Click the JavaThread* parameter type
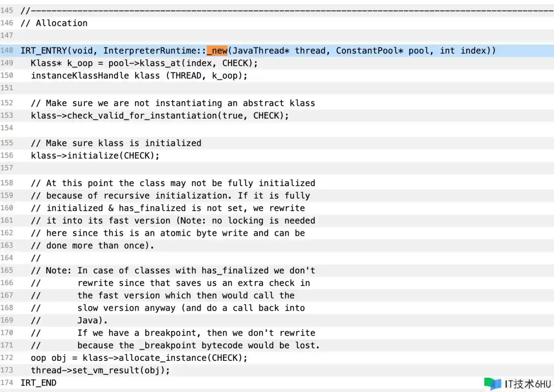Viewport: 554px width, 392px height. coord(261,51)
